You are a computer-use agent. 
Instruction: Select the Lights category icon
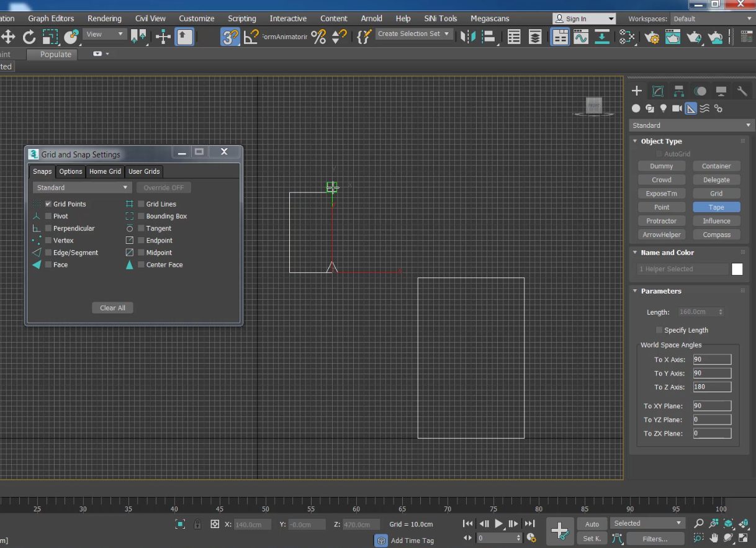click(664, 109)
